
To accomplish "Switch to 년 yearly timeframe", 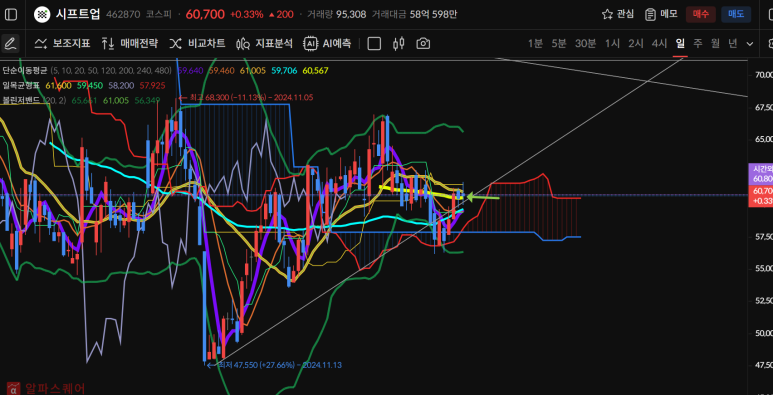I will pos(733,43).
